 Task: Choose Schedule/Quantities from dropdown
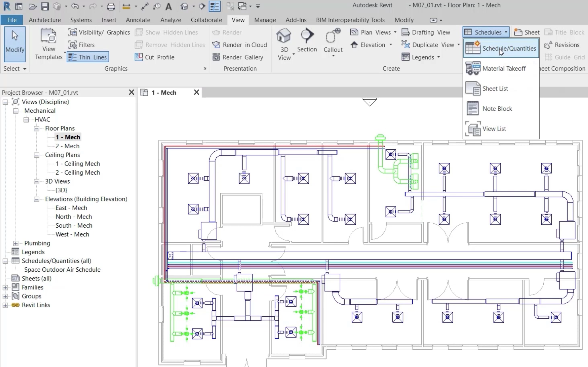[x=501, y=48]
